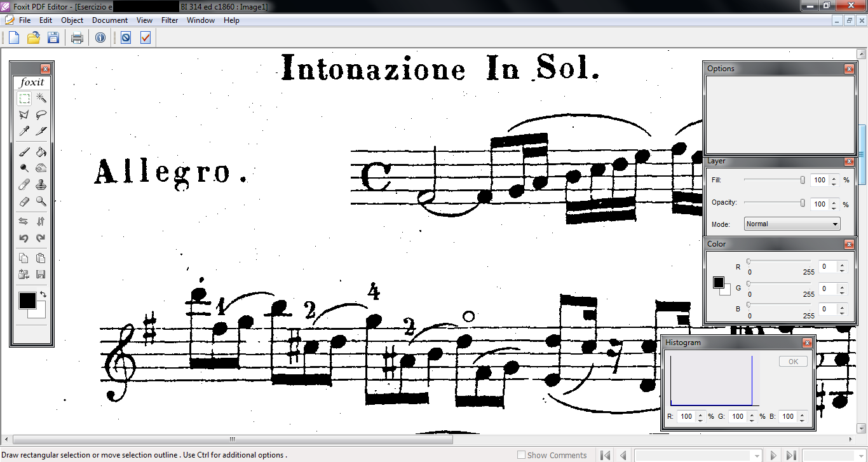Choose the freehand lasso tool
Screen dimensions: 868x462
coord(41,115)
